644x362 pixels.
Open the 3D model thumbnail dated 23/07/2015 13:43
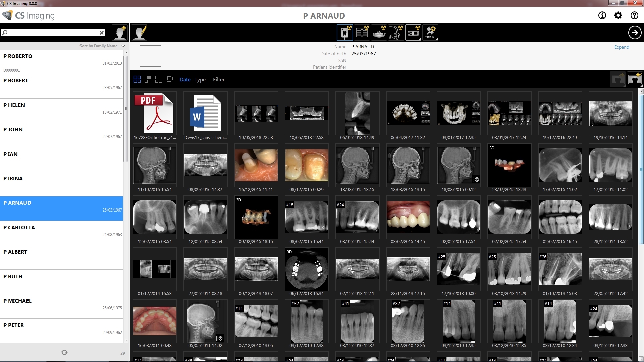509,165
